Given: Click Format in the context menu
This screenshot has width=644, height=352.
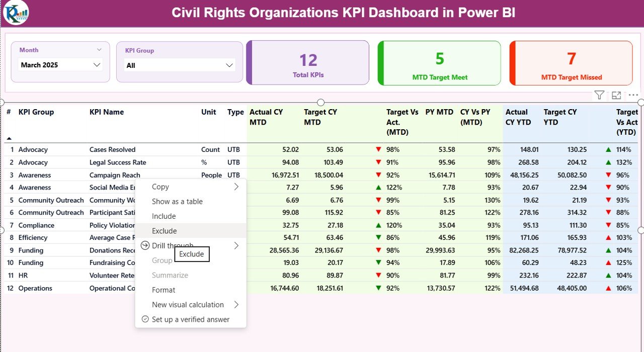Looking at the screenshot, I should 164,290.
